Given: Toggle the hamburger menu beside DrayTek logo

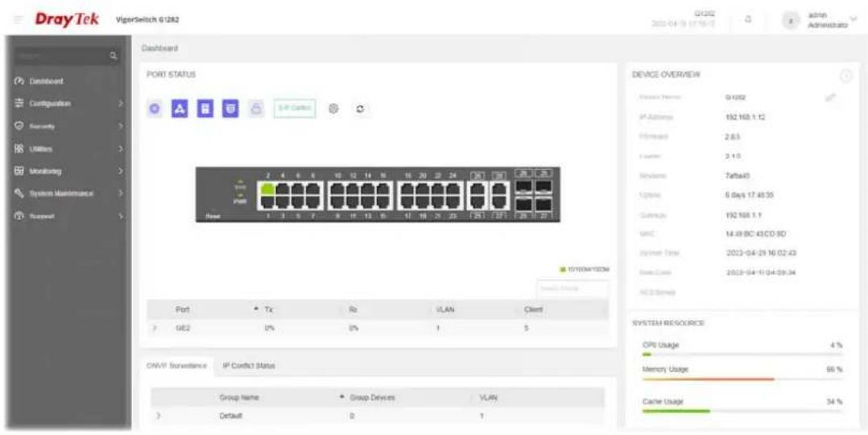Looking at the screenshot, I should coord(20,19).
